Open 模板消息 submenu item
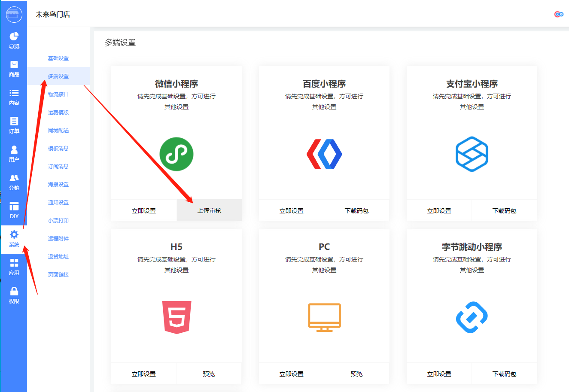 coord(58,149)
